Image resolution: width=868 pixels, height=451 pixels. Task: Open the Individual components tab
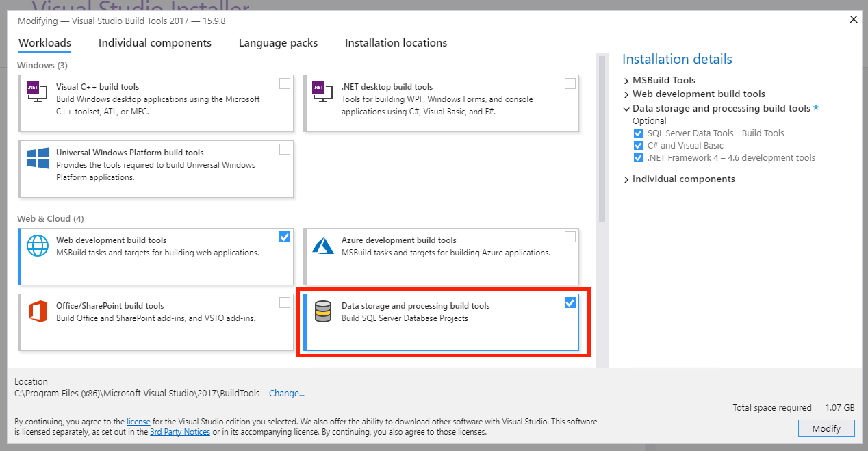pos(155,42)
